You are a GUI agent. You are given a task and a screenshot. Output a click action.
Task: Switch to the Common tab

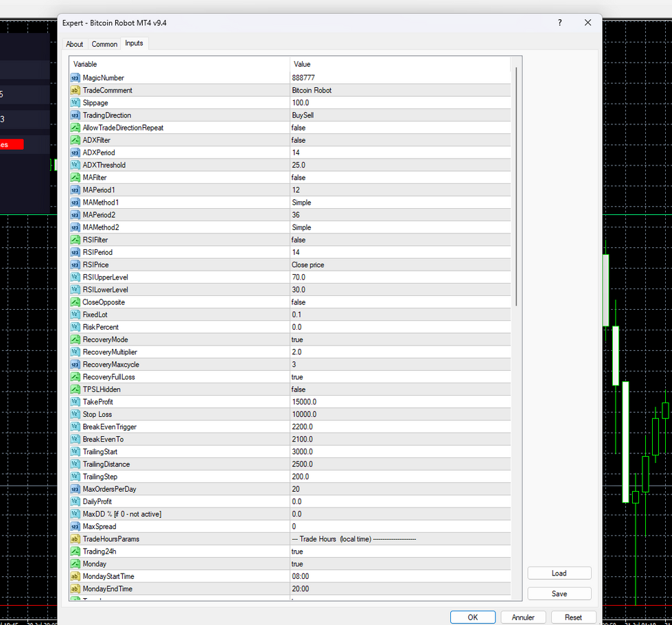tap(104, 44)
